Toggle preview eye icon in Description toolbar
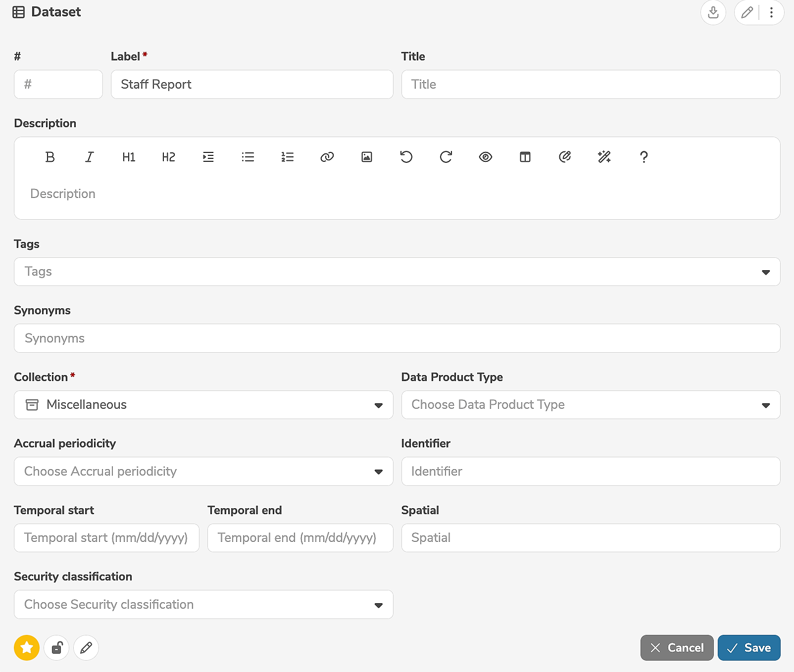The height and width of the screenshot is (672, 794). click(485, 157)
